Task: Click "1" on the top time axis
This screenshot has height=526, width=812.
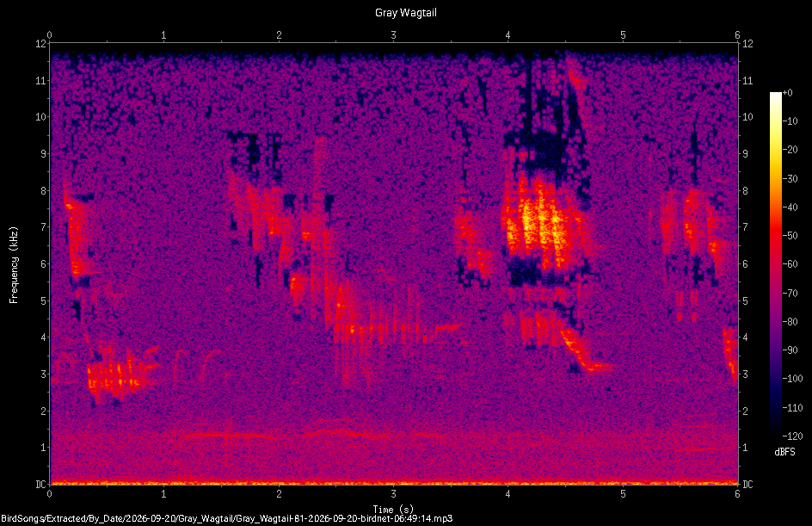Action: point(163,35)
